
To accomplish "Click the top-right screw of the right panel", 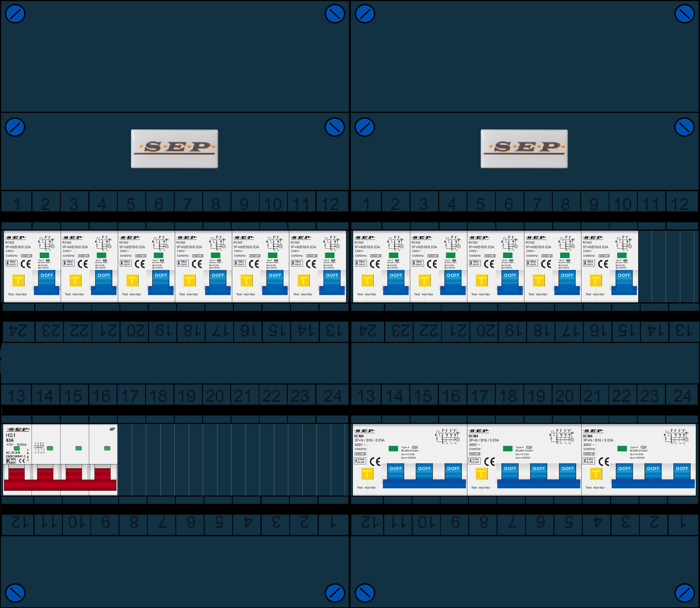I will pyautogui.click(x=684, y=14).
